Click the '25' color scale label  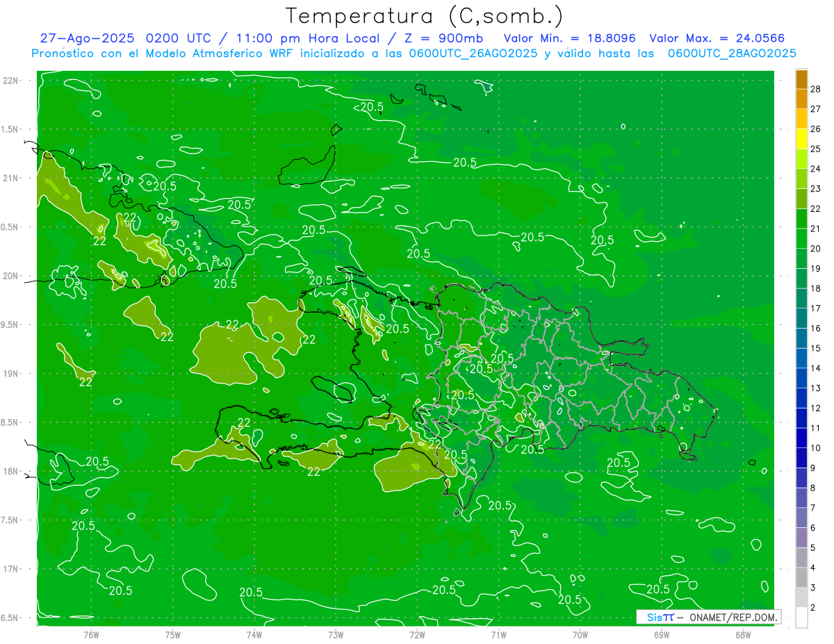[816, 149]
